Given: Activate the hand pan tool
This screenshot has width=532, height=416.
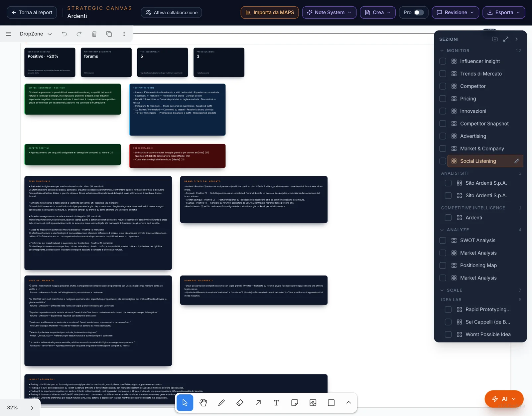Looking at the screenshot, I should [203, 403].
